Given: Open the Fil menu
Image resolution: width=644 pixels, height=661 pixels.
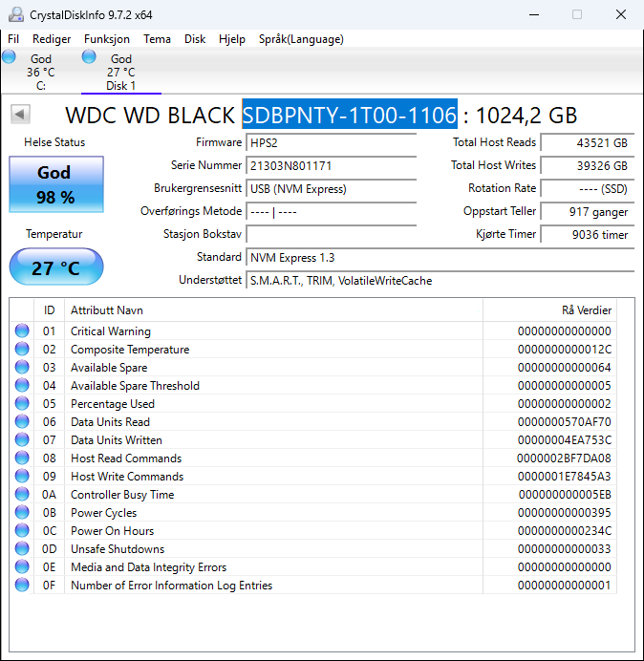Looking at the screenshot, I should point(13,39).
